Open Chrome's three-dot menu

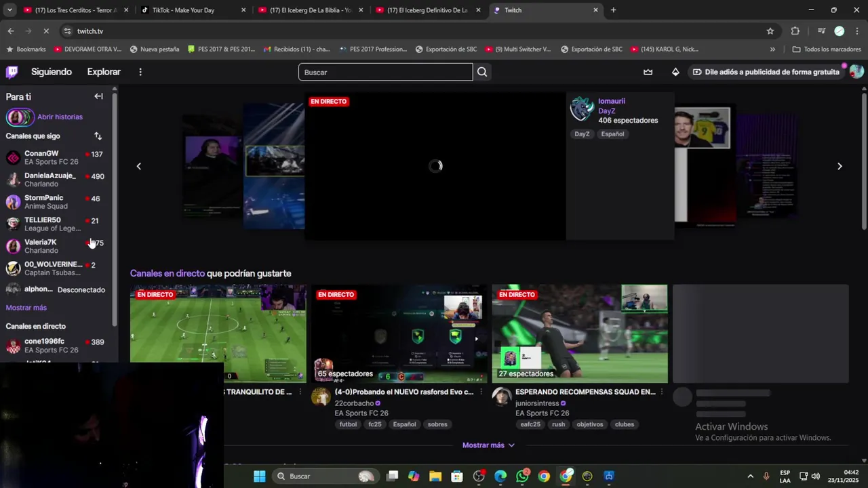(x=858, y=31)
